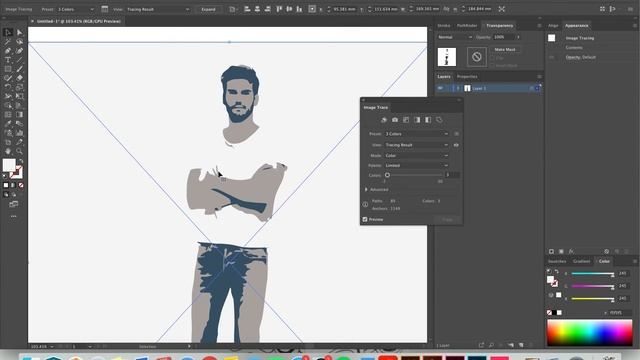Image resolution: width=640 pixels, height=360 pixels.
Task: Open the Transparency panel options menu
Action: [539, 26]
